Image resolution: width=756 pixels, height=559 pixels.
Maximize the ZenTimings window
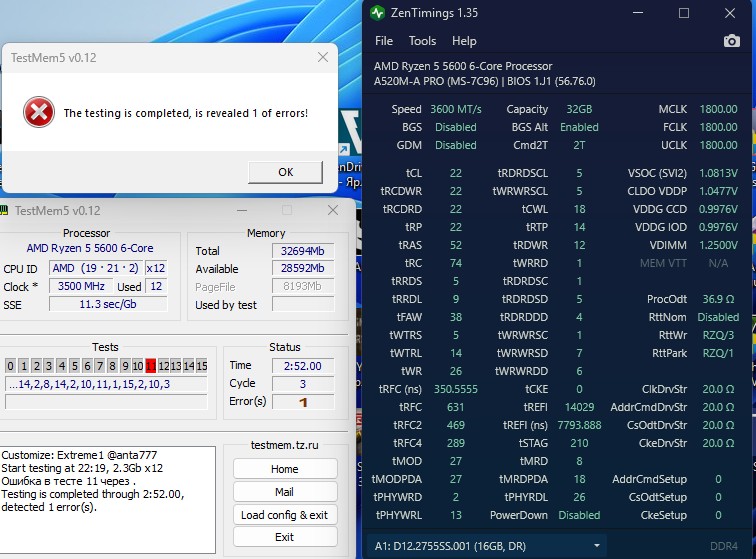click(684, 13)
